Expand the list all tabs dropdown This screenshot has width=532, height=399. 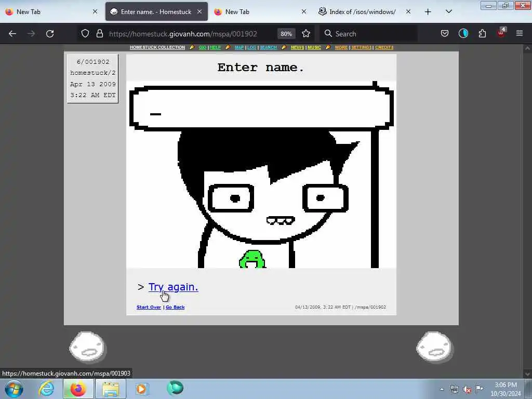pos(449,12)
